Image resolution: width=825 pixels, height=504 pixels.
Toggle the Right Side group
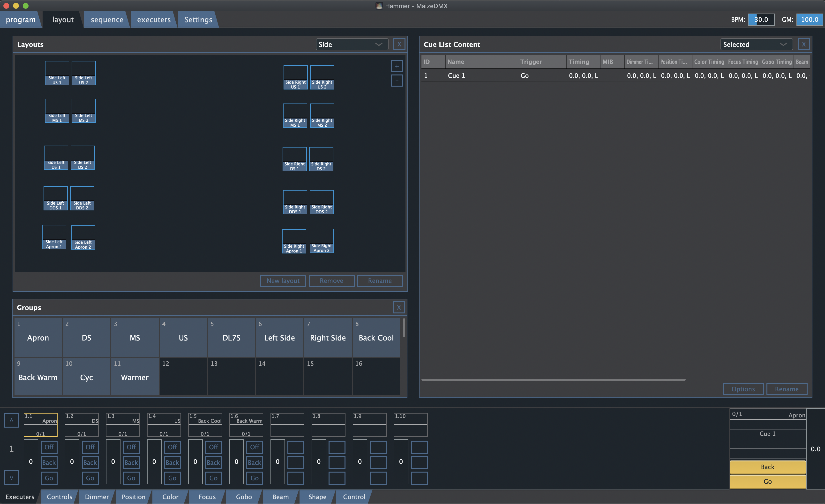[328, 337]
